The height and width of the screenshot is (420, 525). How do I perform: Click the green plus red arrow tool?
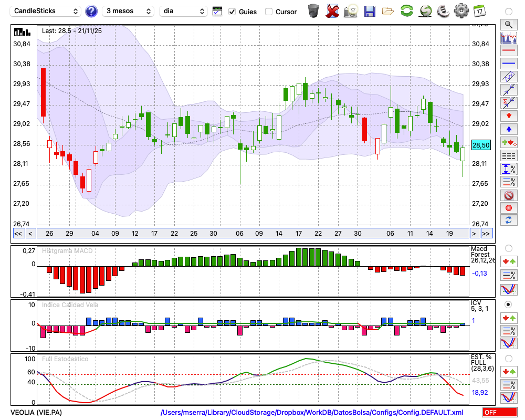click(x=509, y=142)
